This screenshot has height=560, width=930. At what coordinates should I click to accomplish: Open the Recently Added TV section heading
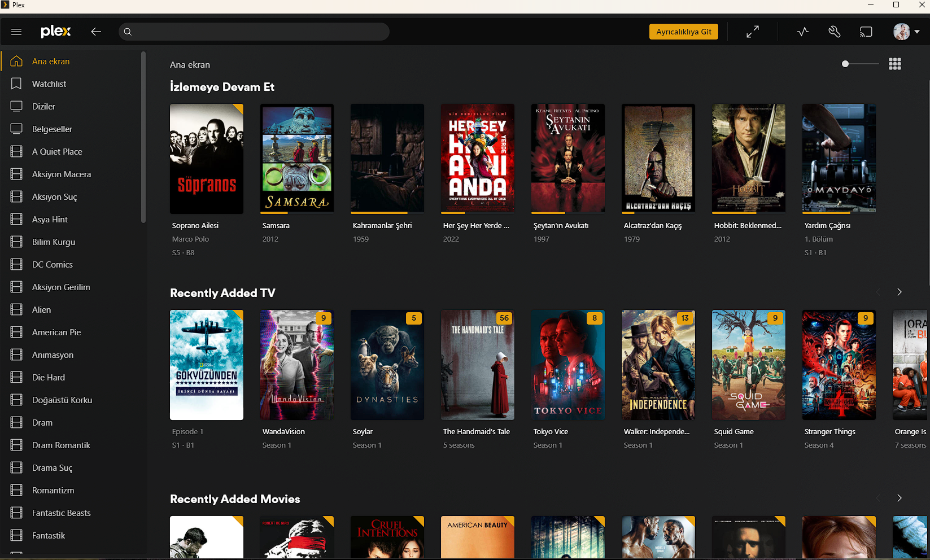click(x=222, y=293)
